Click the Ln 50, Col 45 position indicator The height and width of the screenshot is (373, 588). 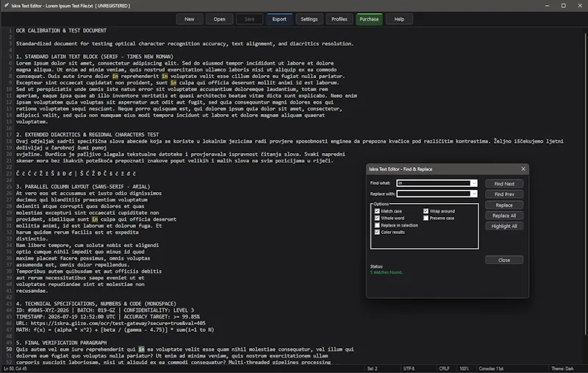[x=15, y=369]
